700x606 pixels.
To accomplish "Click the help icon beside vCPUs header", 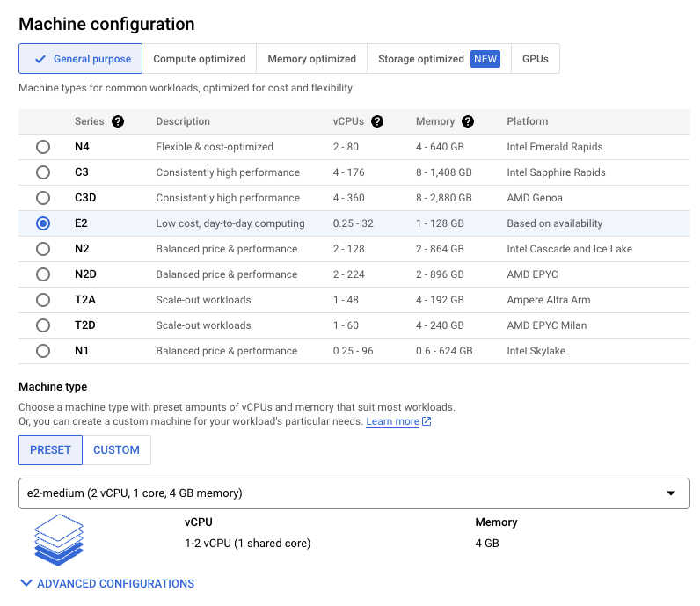I will click(x=377, y=121).
